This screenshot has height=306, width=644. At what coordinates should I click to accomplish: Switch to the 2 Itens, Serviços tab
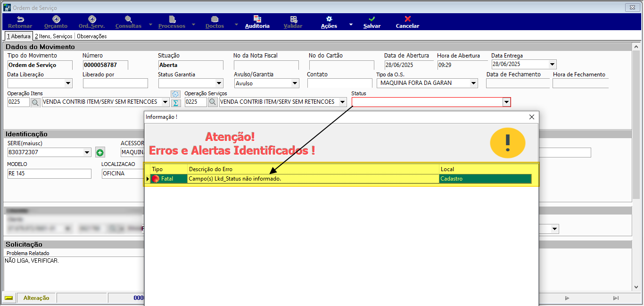point(53,36)
